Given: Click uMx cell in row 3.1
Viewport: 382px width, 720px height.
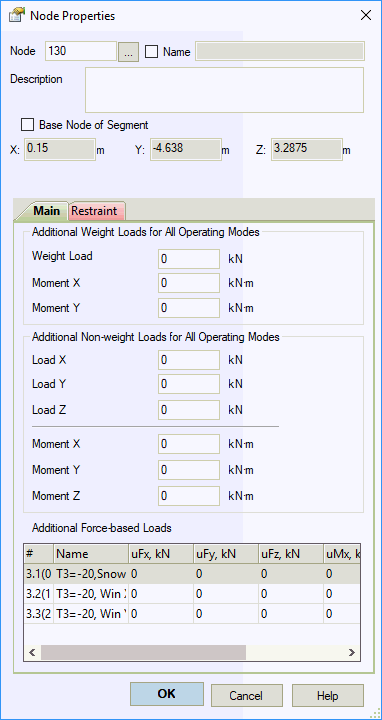Looking at the screenshot, I should [x=342, y=574].
